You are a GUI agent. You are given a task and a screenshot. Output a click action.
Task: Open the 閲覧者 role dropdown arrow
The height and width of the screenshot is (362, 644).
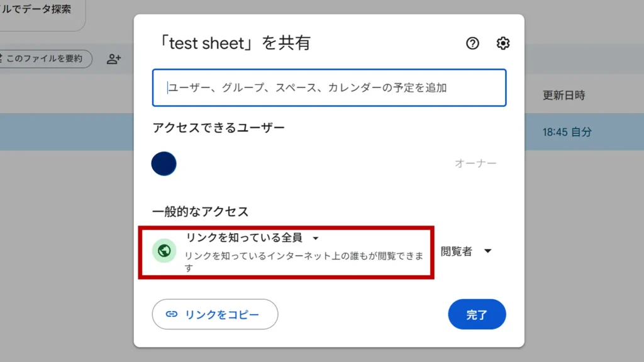487,251
